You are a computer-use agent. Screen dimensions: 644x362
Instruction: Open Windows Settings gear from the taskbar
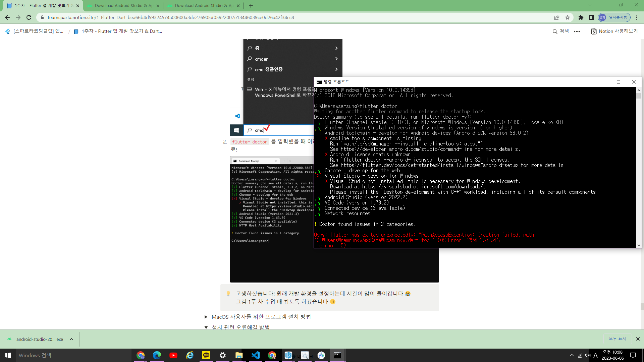(223, 355)
